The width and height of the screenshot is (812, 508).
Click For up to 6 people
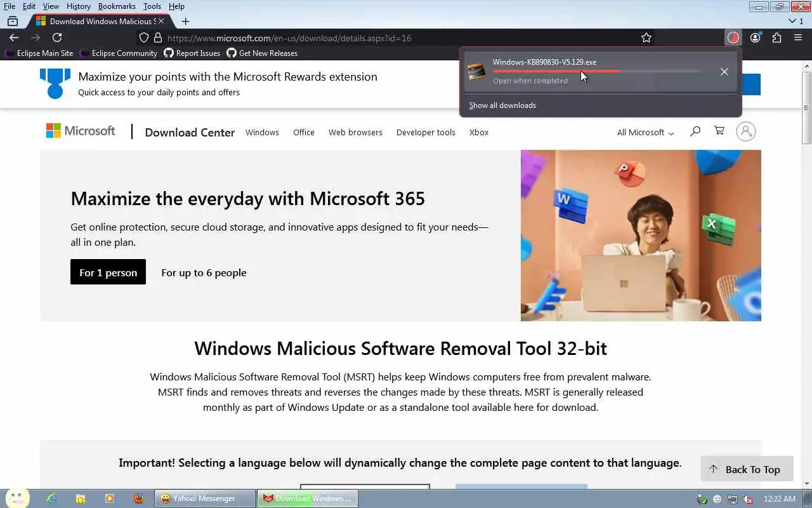pyautogui.click(x=204, y=272)
